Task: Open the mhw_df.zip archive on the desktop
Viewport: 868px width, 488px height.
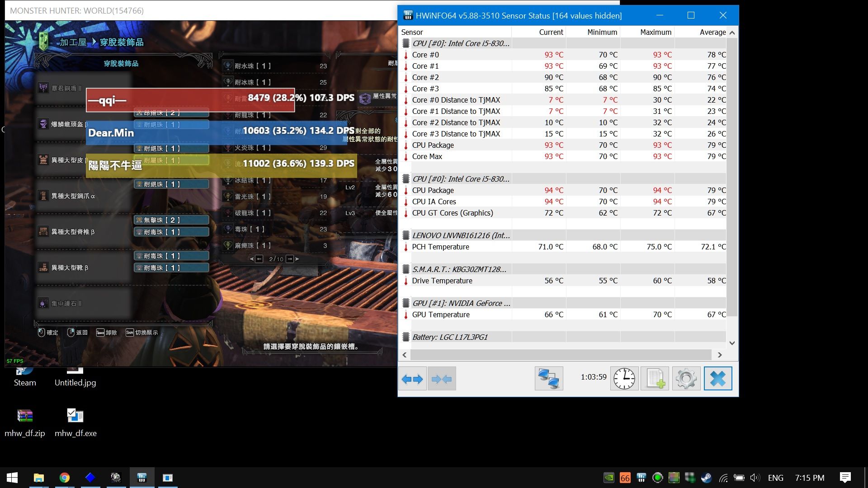Action: point(25,423)
